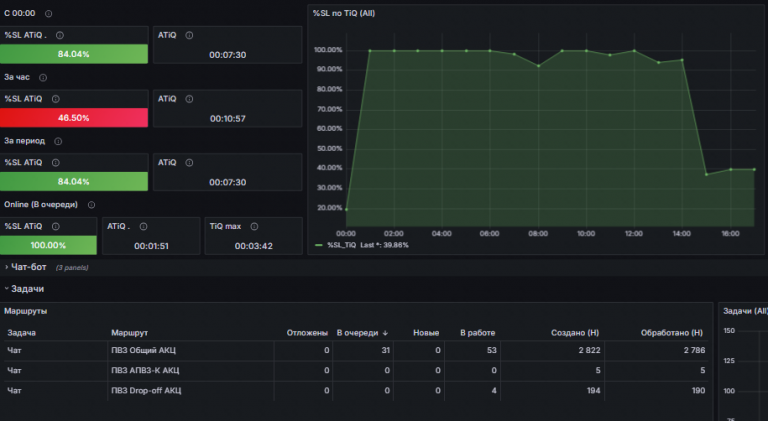Screen dimensions: 768x421
Task: Click the 46.50% red stat value
Action: (73, 118)
